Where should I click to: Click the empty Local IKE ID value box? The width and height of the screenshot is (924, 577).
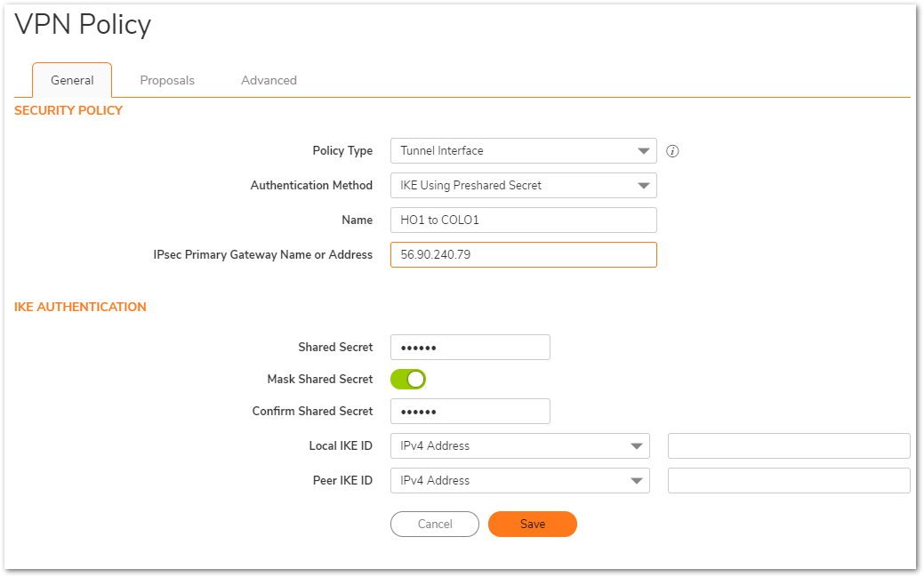788,446
